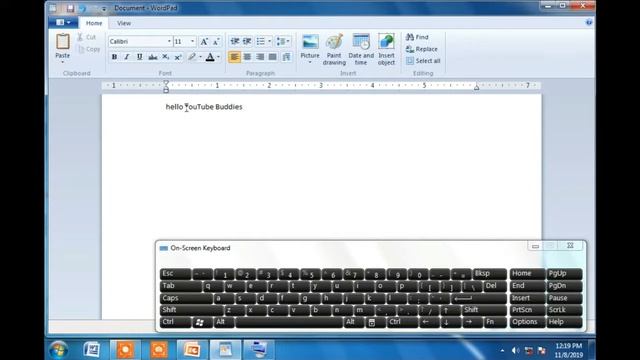Click the Grow font icon
The image size is (640, 360).
(x=204, y=41)
